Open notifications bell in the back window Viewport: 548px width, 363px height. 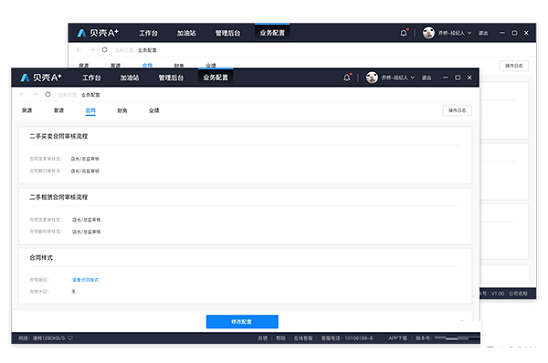[404, 33]
